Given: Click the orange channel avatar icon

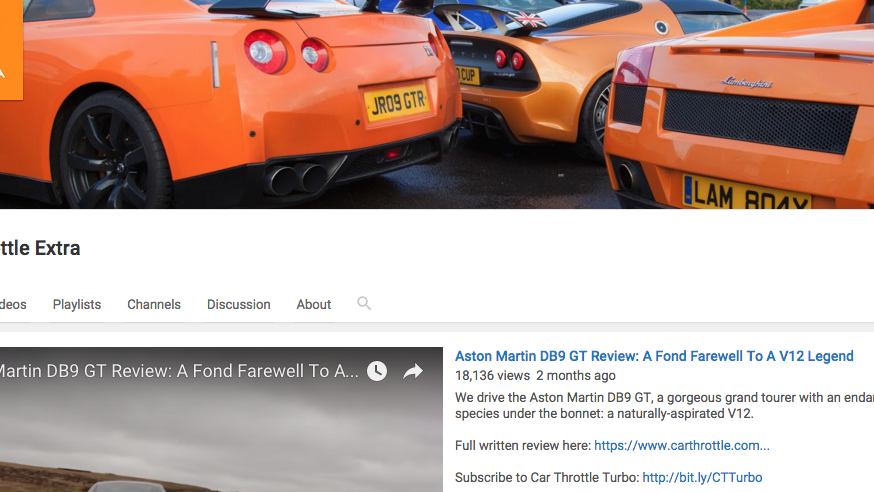Looking at the screenshot, I should 10,50.
